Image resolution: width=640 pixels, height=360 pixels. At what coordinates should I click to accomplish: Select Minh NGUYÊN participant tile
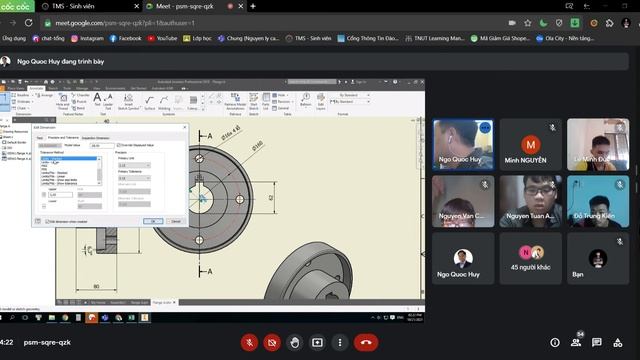coord(531,144)
